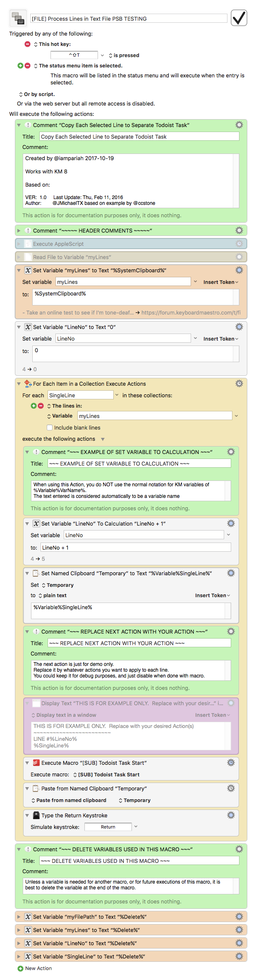256x980 pixels.
Task: Click Insert Token in Set Named Clipboard action
Action: 213,595
